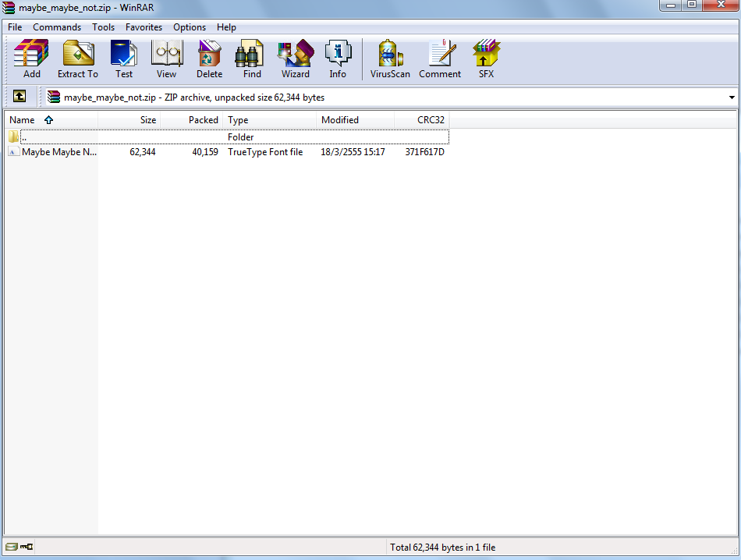741x560 pixels.
Task: Click the 62,344 size value in file row
Action: pyautogui.click(x=142, y=151)
